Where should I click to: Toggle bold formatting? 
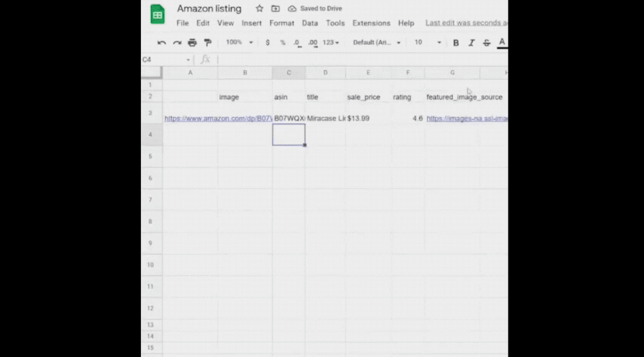tap(456, 43)
